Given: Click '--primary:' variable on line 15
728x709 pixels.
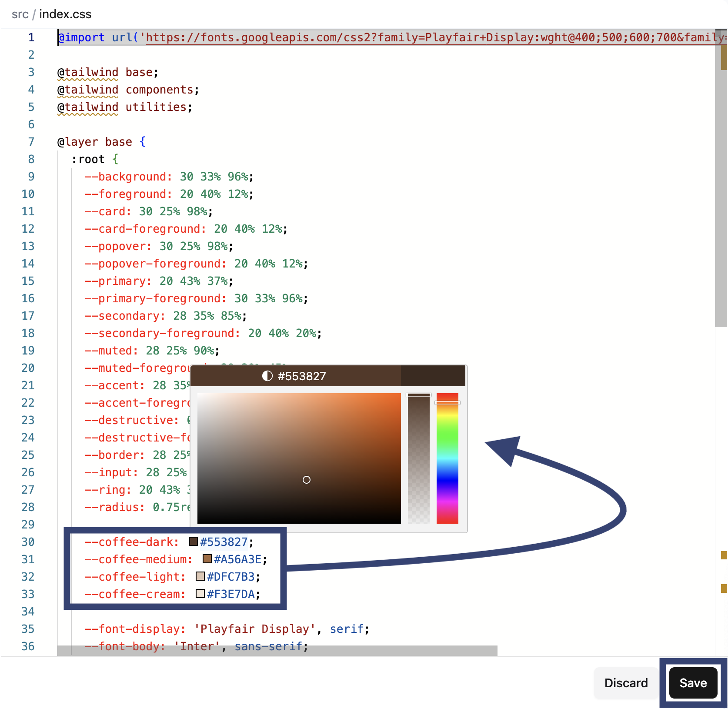Looking at the screenshot, I should click(x=118, y=281).
